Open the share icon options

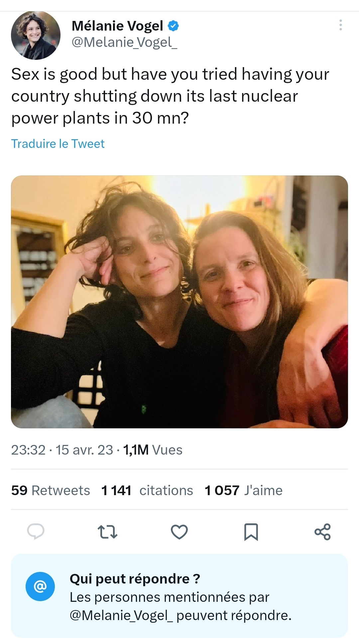point(322,532)
